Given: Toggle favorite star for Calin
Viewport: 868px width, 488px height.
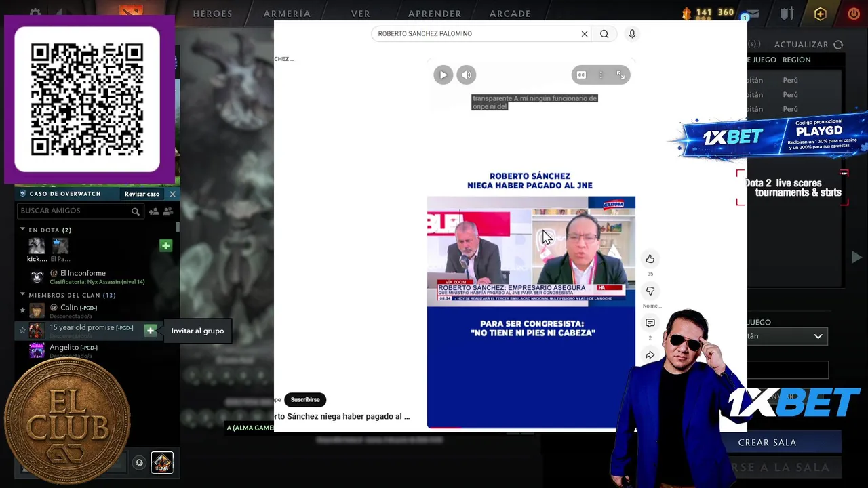Looking at the screenshot, I should point(22,310).
